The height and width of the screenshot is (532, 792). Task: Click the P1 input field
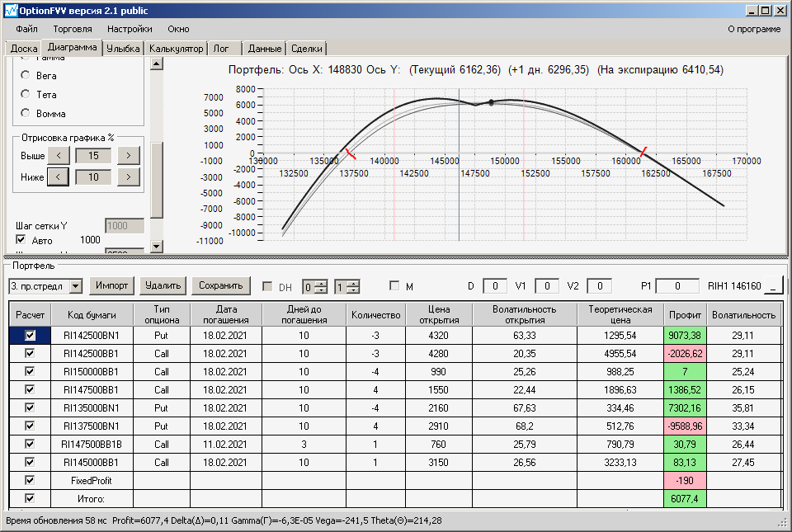(x=677, y=286)
